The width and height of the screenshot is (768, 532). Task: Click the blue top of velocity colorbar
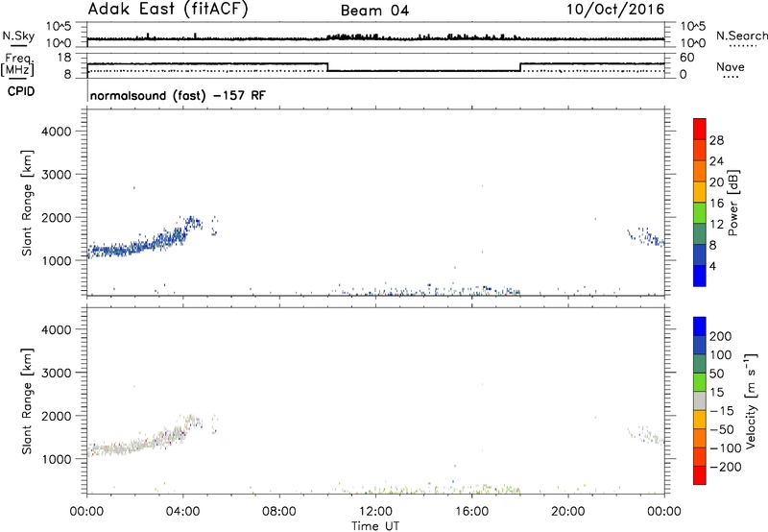coord(700,326)
